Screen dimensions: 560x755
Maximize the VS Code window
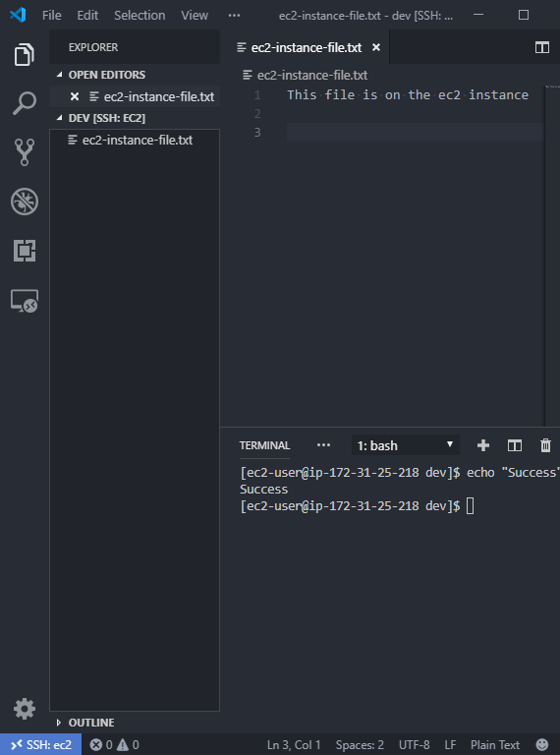pos(524,15)
